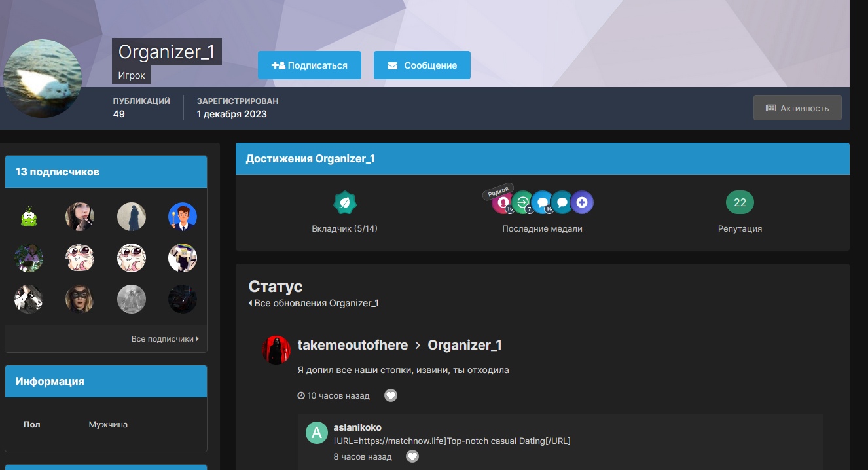
Task: Click the green leaf Вкладчик rank badge
Action: pos(345,203)
